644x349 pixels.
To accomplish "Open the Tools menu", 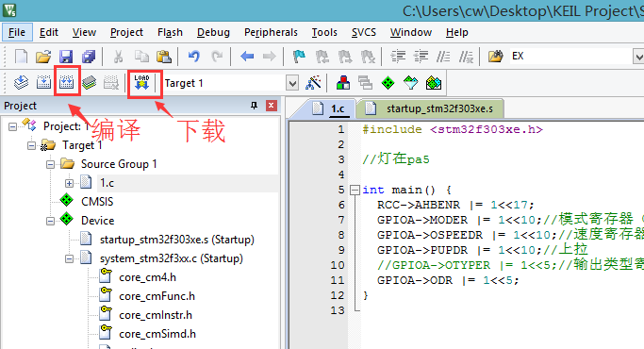I will pyautogui.click(x=324, y=32).
